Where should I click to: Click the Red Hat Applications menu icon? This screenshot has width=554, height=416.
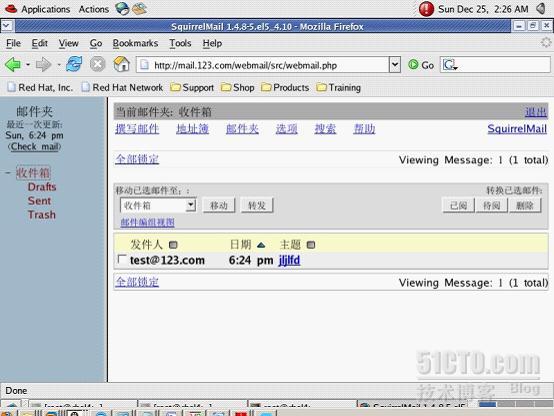pyautogui.click(x=11, y=8)
